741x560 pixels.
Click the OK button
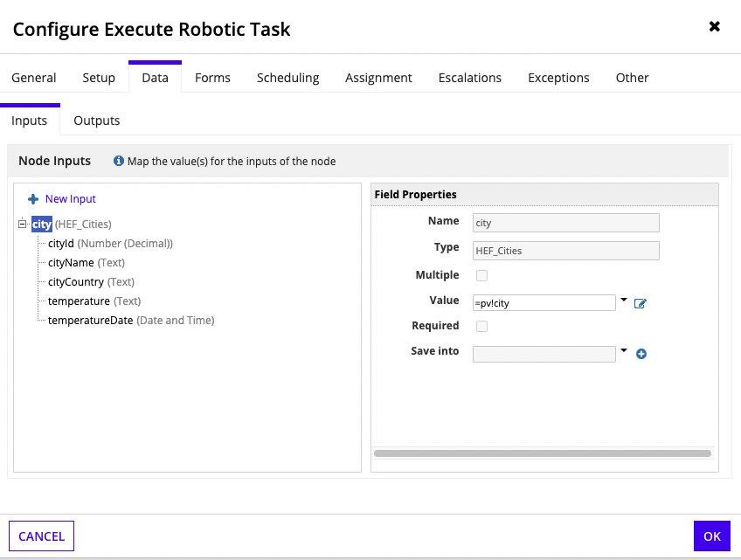point(712,536)
